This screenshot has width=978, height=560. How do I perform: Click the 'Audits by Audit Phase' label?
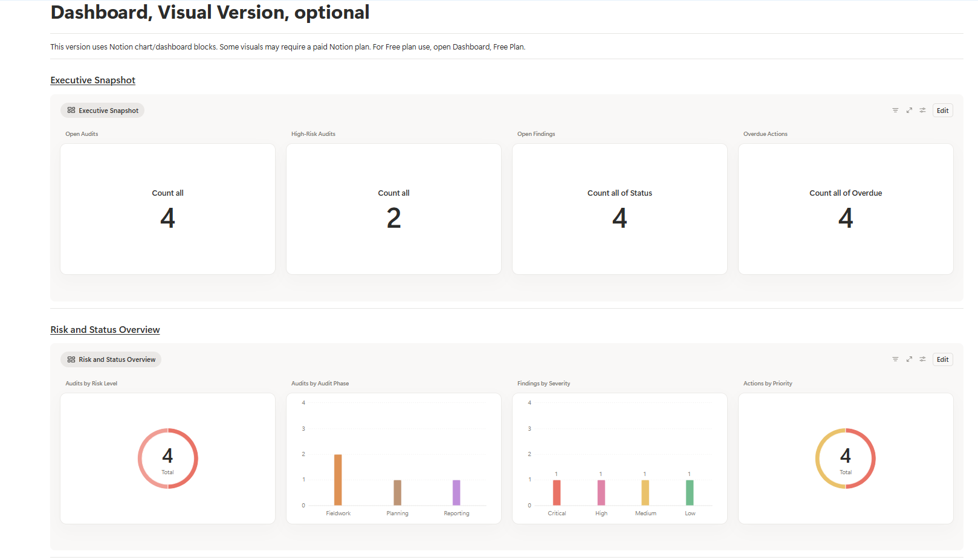click(320, 384)
